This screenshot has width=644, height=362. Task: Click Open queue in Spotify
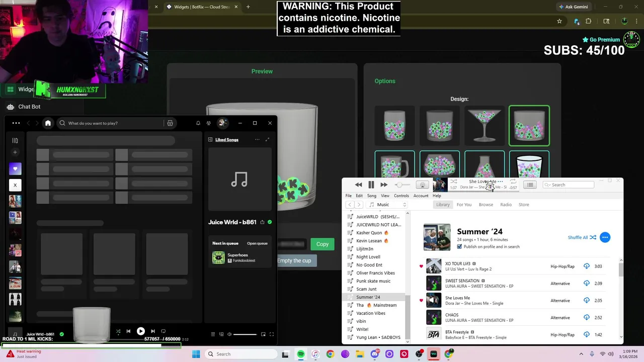[257, 243]
